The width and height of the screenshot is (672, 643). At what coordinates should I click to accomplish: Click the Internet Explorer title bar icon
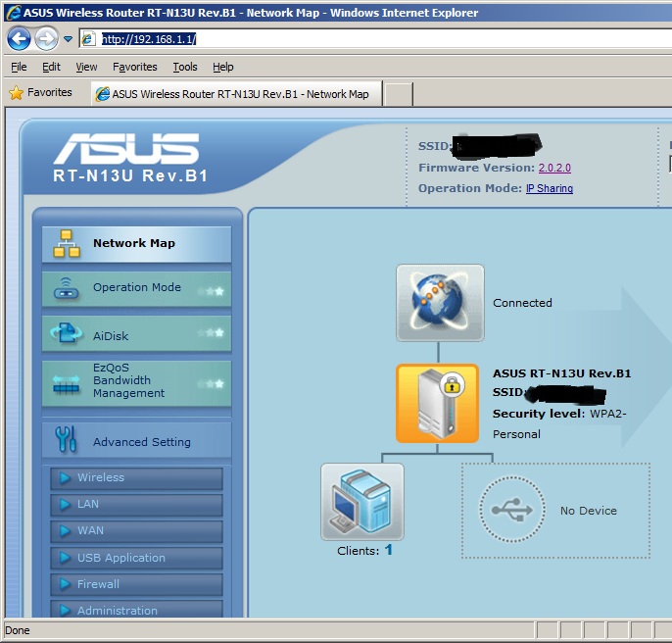point(13,12)
